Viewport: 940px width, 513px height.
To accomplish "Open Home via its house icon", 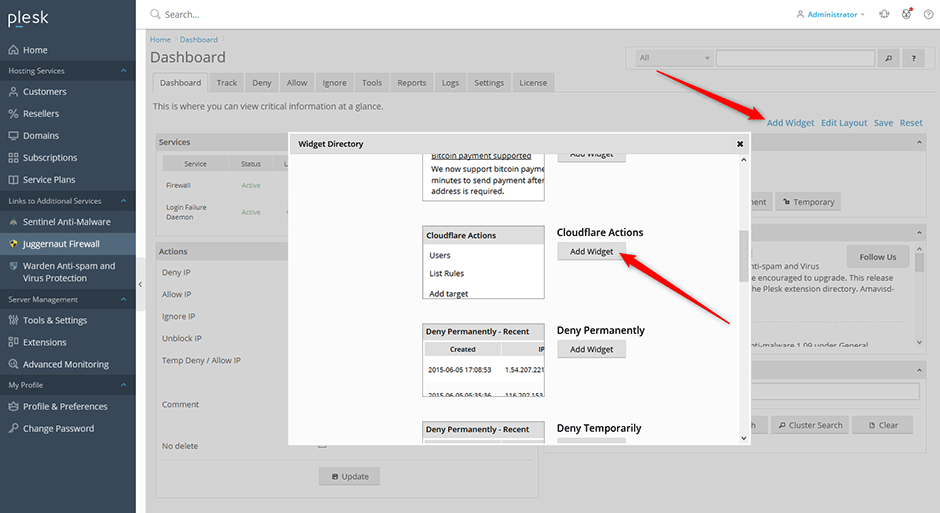I will point(13,50).
